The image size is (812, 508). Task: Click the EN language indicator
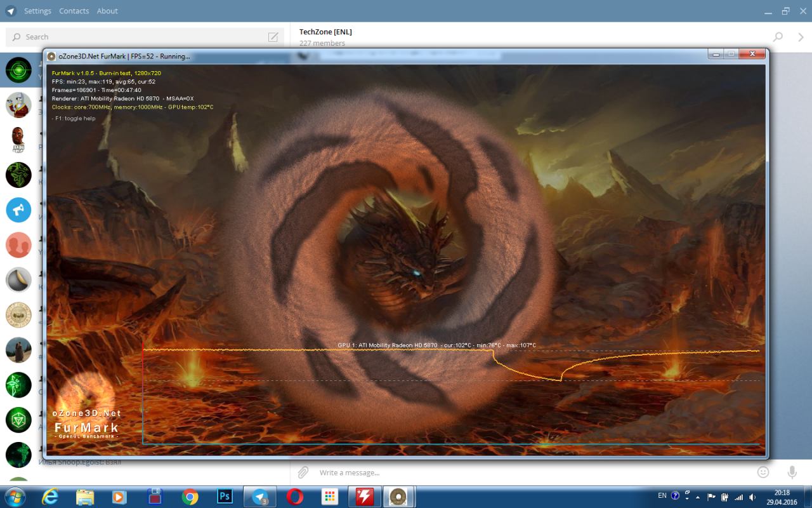pyautogui.click(x=662, y=496)
